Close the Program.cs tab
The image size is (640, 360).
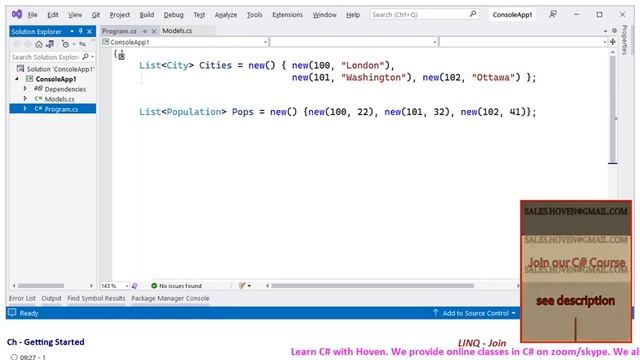154,31
